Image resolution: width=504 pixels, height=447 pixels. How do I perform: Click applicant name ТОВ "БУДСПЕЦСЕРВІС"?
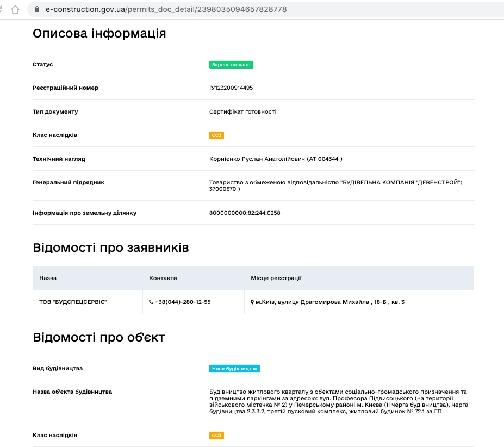click(x=73, y=302)
